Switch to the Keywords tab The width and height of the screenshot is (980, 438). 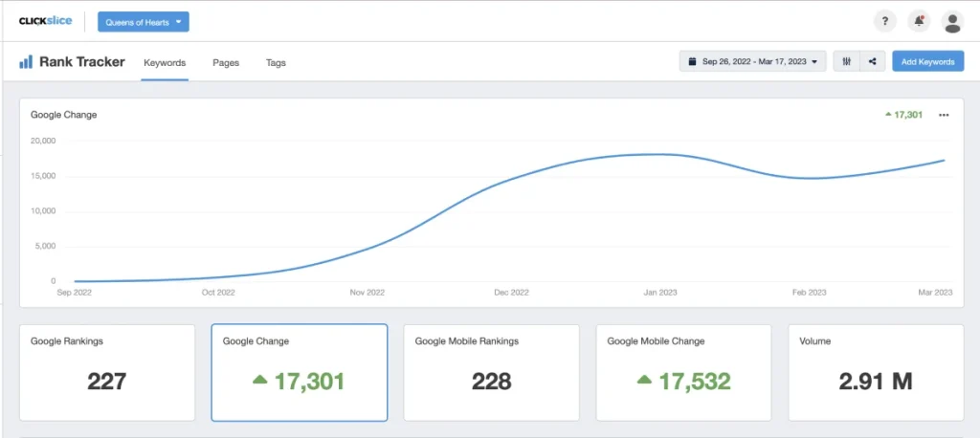(x=165, y=63)
